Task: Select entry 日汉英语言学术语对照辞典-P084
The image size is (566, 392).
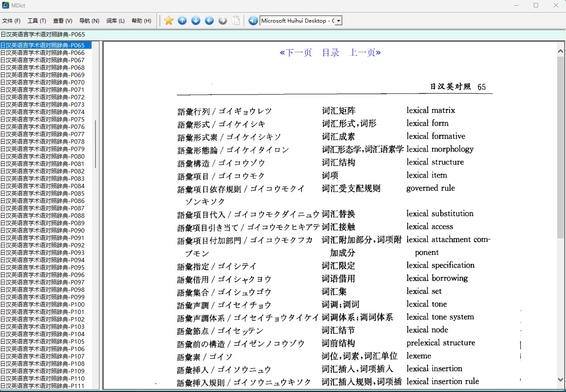Action: pyautogui.click(x=45, y=186)
